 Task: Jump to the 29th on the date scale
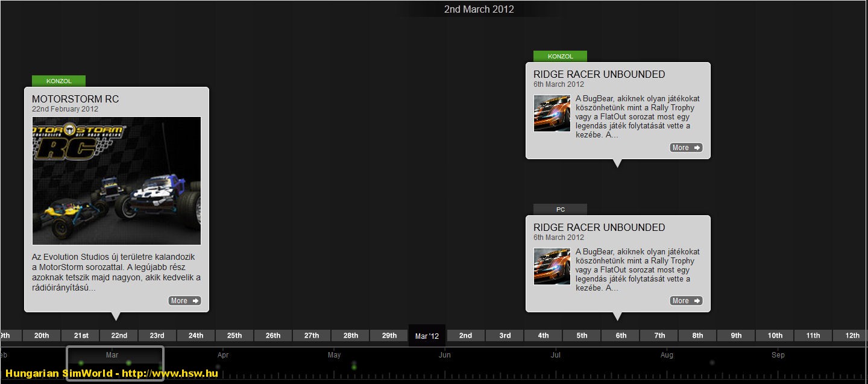pos(389,336)
